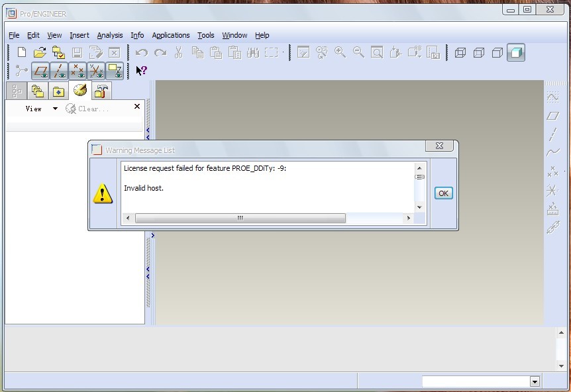Open the Analysis menu
This screenshot has height=392, width=571.
(109, 35)
